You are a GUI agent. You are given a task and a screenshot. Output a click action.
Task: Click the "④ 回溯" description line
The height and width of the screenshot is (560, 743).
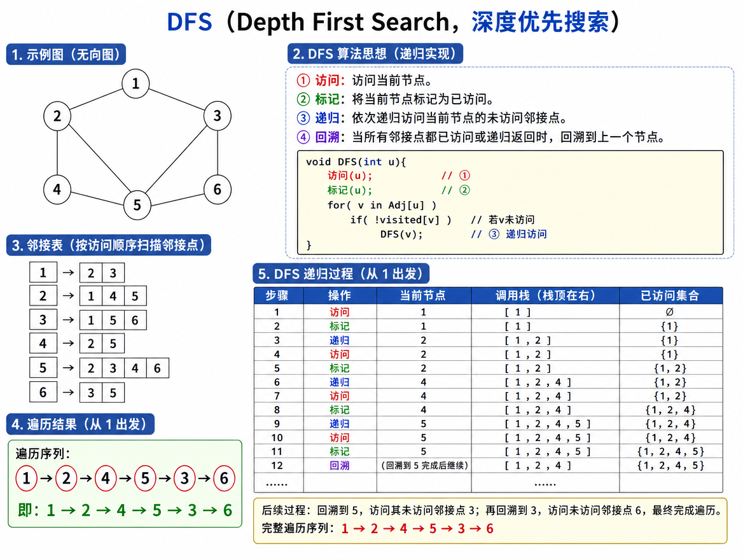point(482,137)
